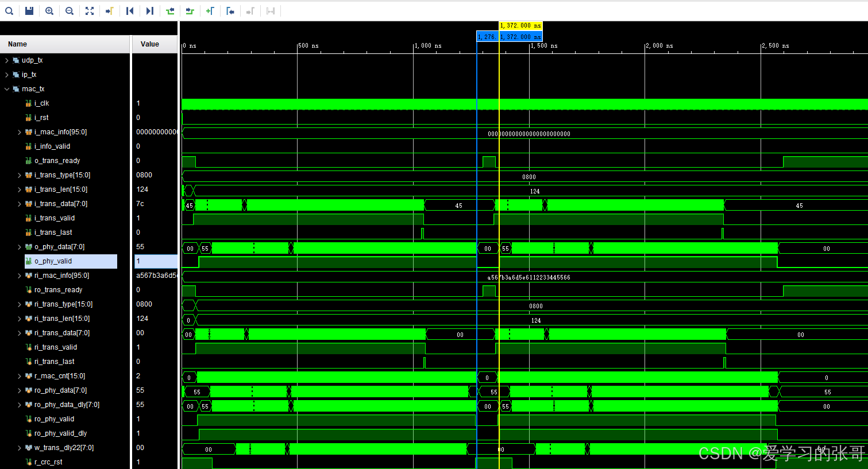Expand i_trans_type[15:0] bus
The image size is (868, 469).
tap(20, 175)
